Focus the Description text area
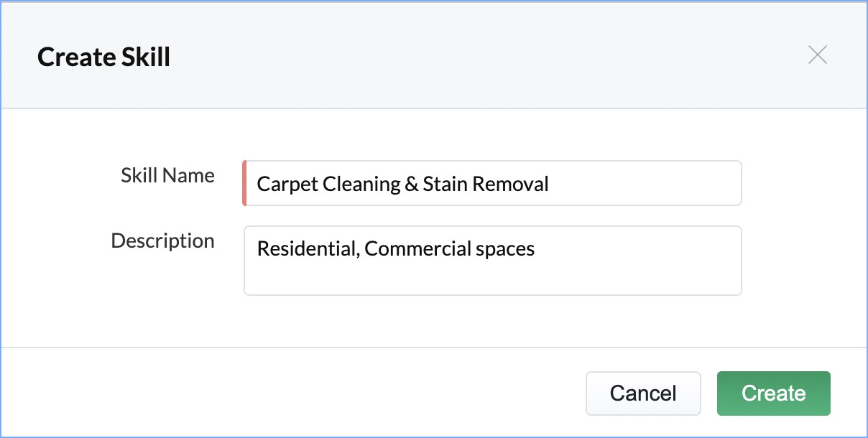This screenshot has width=868, height=438. pos(492,261)
